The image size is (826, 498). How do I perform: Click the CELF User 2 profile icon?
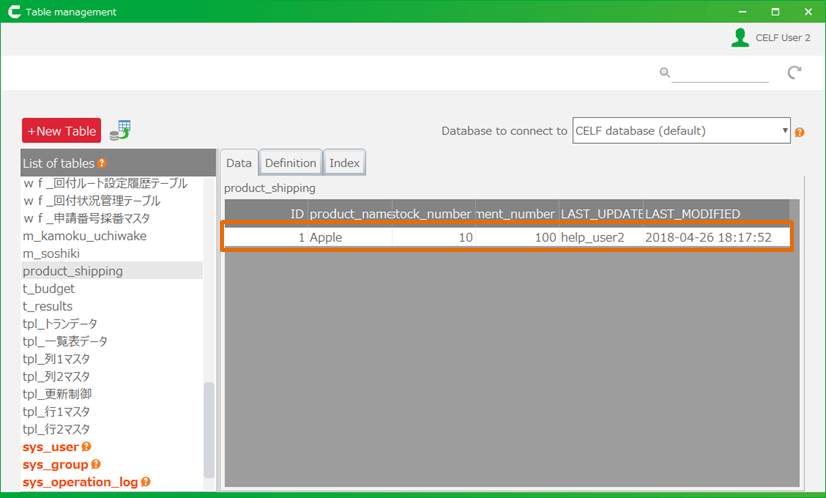740,37
